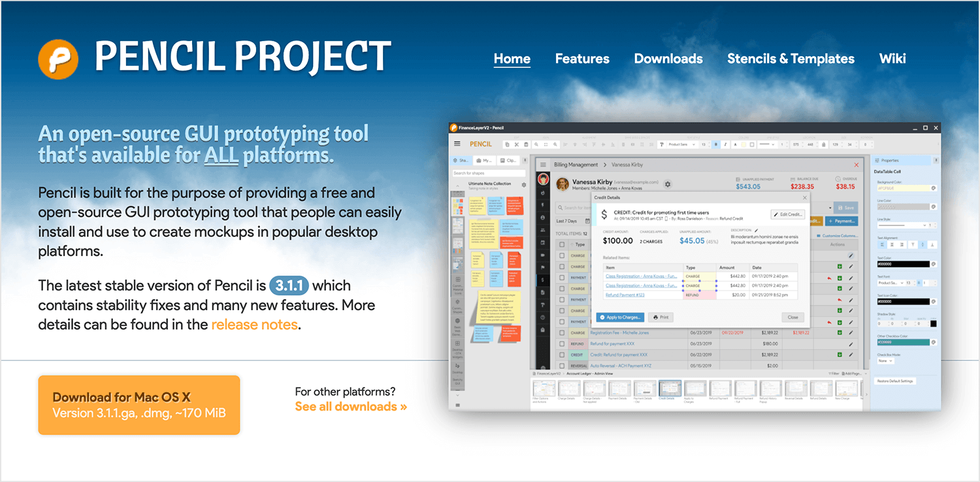Select top vertical alignment 'T' in Properties
Screen dimensions: 980x482
[913, 245]
